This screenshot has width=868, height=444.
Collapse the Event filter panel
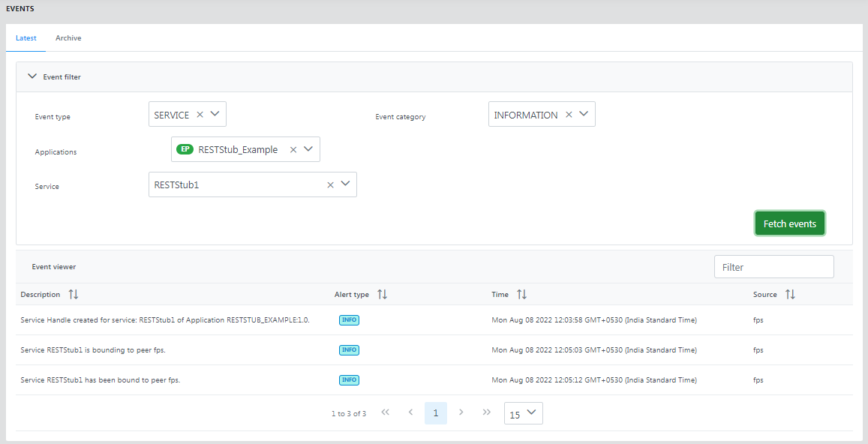pos(32,76)
